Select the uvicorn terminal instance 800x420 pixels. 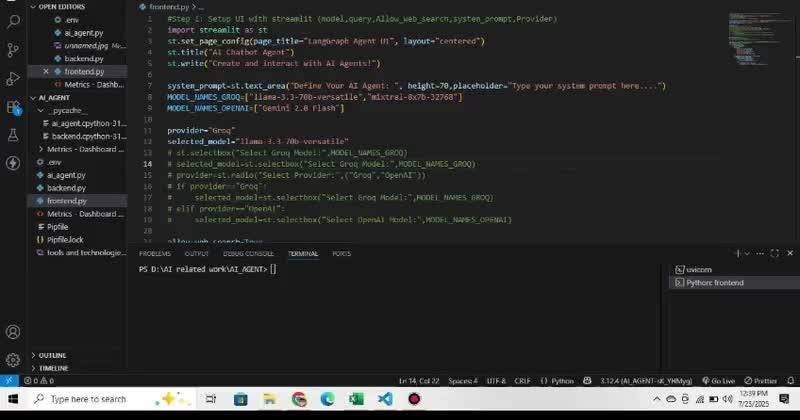point(734,269)
